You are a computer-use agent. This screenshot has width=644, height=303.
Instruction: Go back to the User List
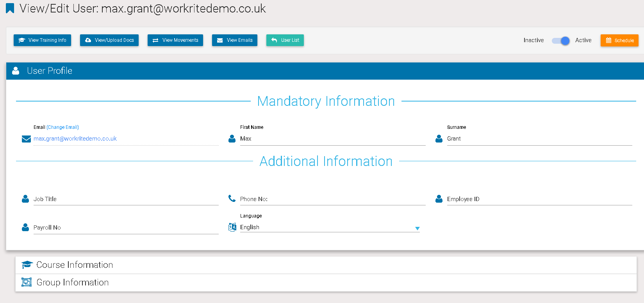coord(285,40)
